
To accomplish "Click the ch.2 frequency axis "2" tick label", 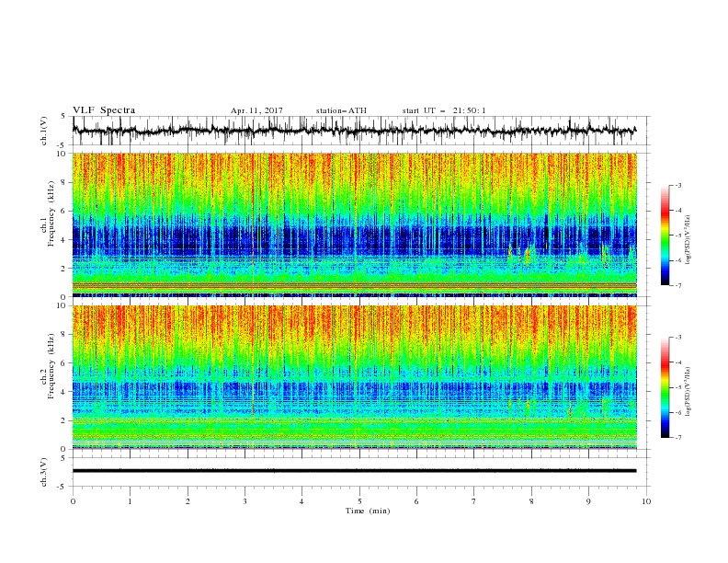I will (x=65, y=420).
